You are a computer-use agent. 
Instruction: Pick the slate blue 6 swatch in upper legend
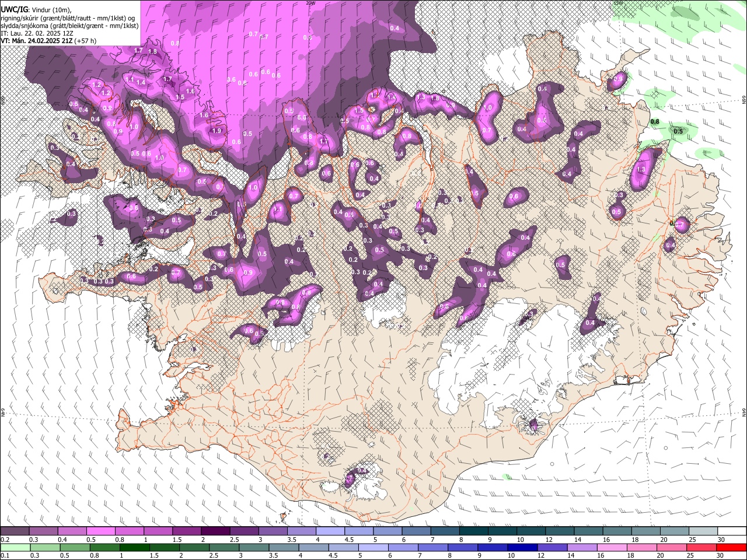416,531
